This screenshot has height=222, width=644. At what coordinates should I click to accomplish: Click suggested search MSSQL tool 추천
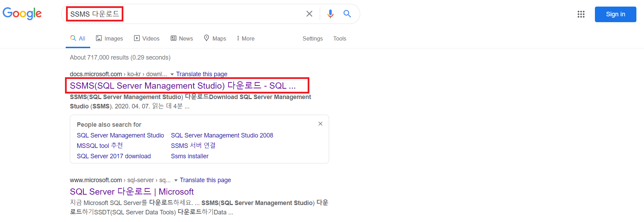[100, 146]
